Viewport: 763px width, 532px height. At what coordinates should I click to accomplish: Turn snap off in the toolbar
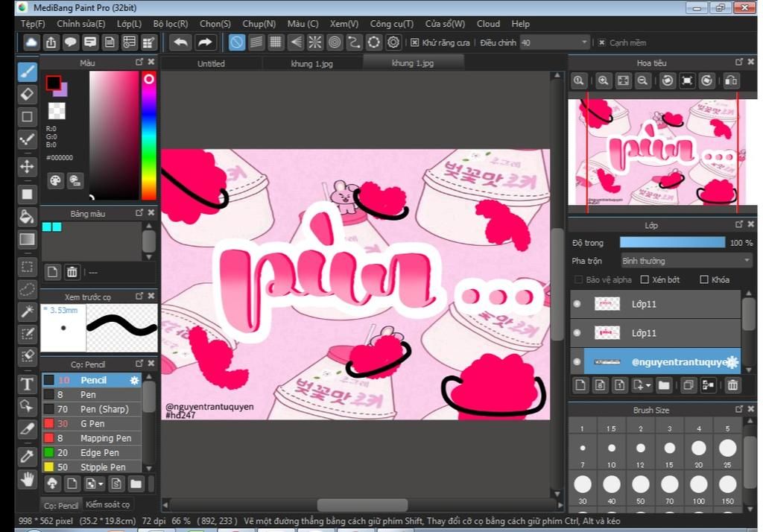[236, 42]
